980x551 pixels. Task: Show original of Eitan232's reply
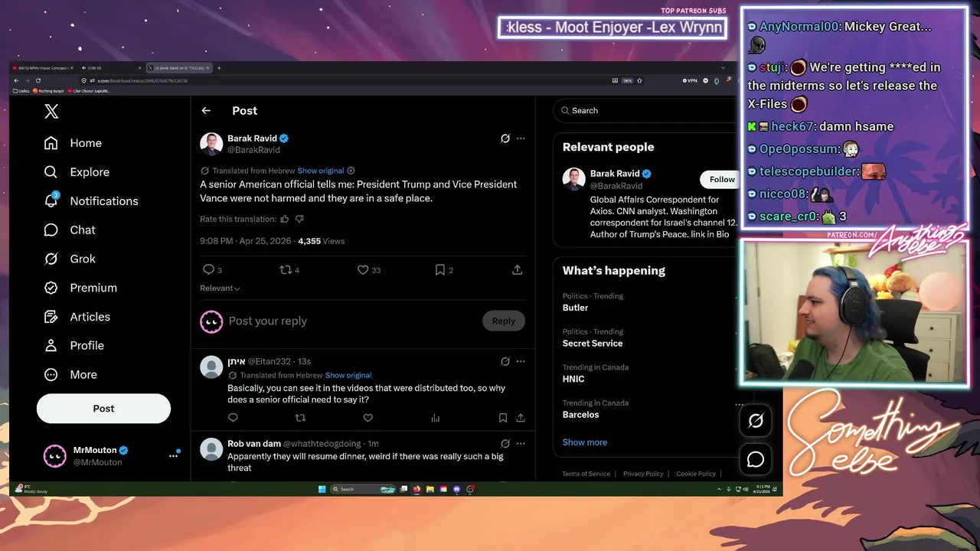pos(348,375)
